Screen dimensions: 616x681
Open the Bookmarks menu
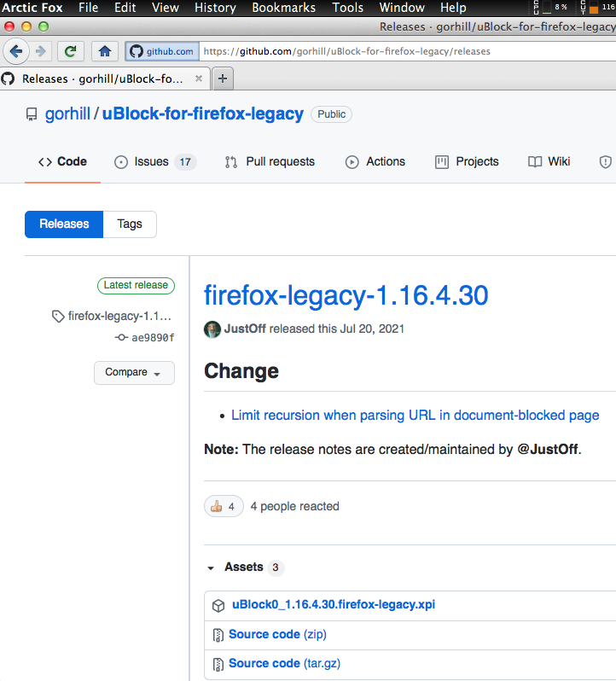click(x=284, y=8)
